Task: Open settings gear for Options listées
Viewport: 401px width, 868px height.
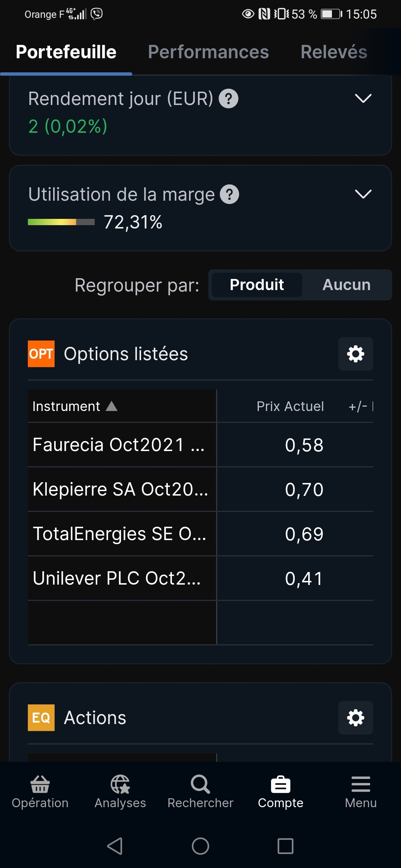Action: pyautogui.click(x=355, y=354)
